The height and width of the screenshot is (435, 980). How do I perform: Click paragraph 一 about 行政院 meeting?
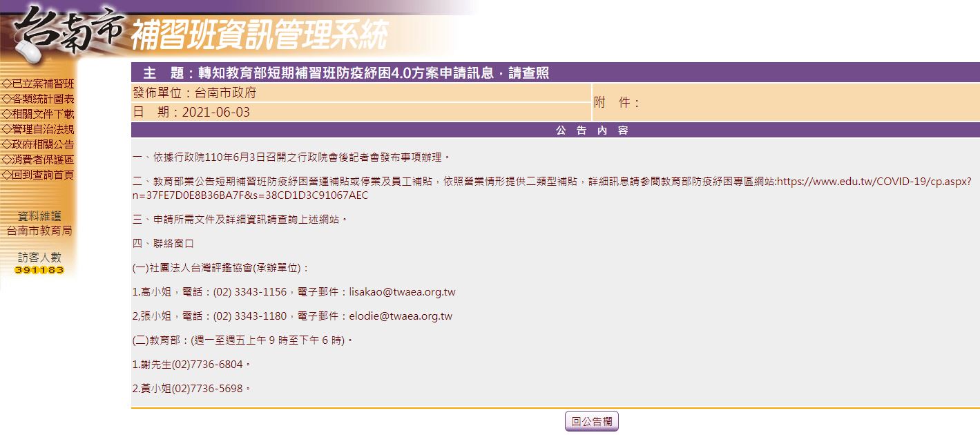(x=292, y=157)
